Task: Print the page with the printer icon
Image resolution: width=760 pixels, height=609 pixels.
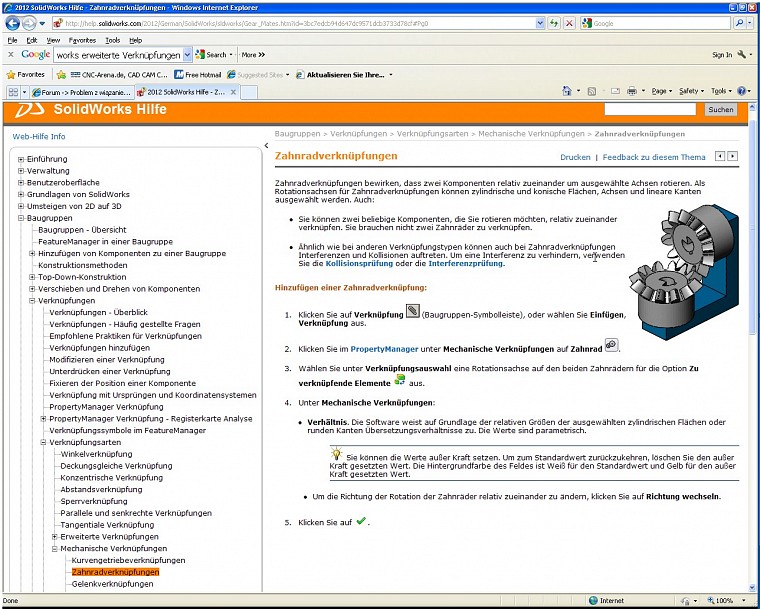Action: [632, 91]
